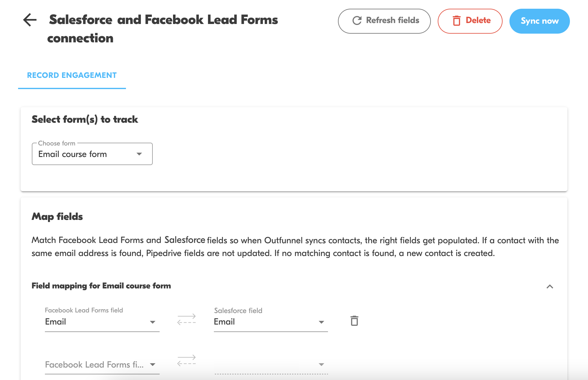Click the red trash icon in Delete button

pyautogui.click(x=456, y=21)
